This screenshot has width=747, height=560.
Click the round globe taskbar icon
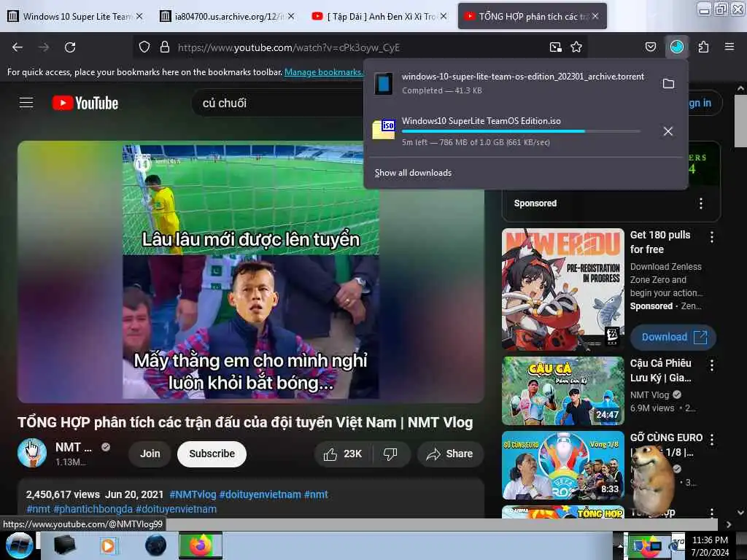pos(155,545)
